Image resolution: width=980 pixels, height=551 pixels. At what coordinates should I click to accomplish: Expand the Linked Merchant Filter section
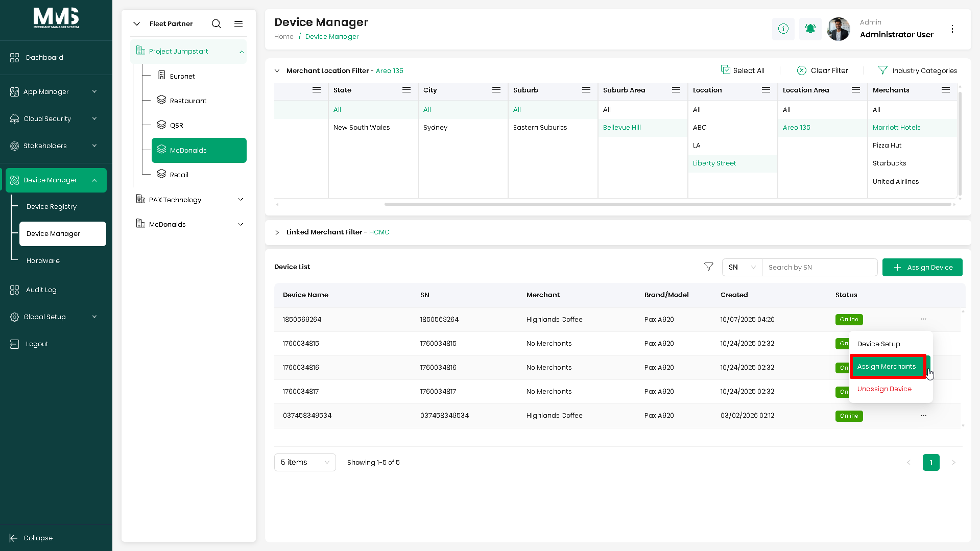pos(277,232)
